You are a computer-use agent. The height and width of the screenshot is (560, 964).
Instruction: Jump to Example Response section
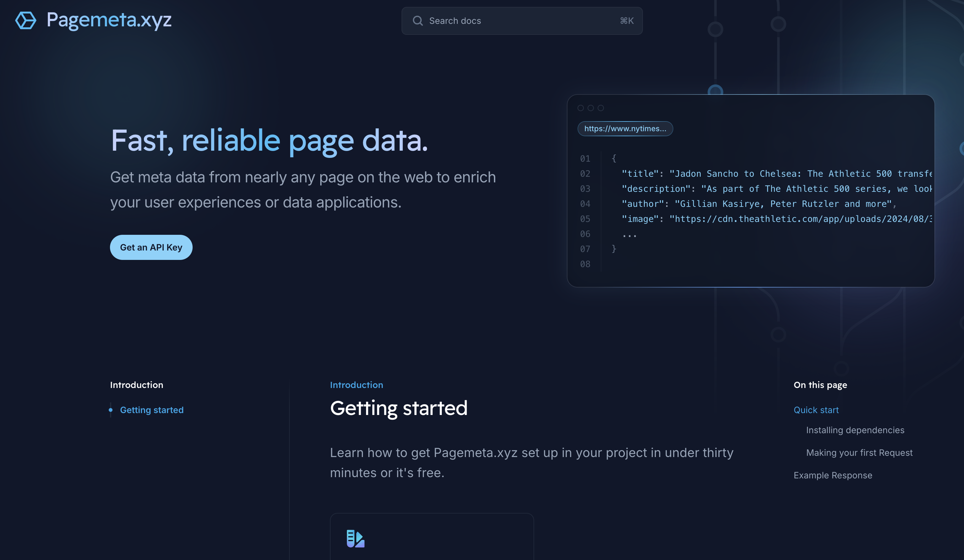832,475
